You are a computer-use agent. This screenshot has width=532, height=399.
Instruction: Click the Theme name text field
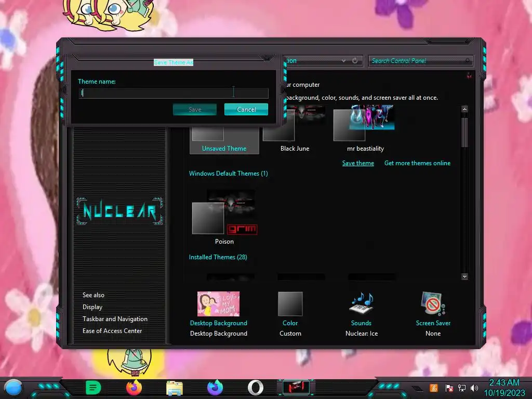[x=174, y=93]
